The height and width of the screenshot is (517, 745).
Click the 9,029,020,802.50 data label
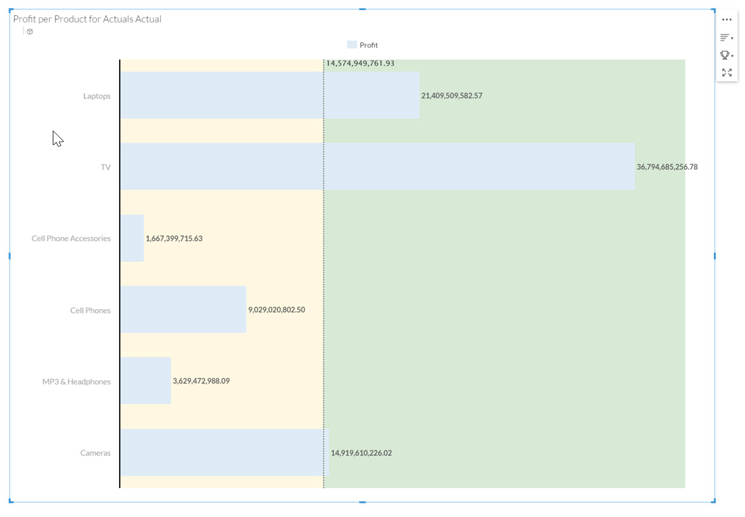(277, 309)
